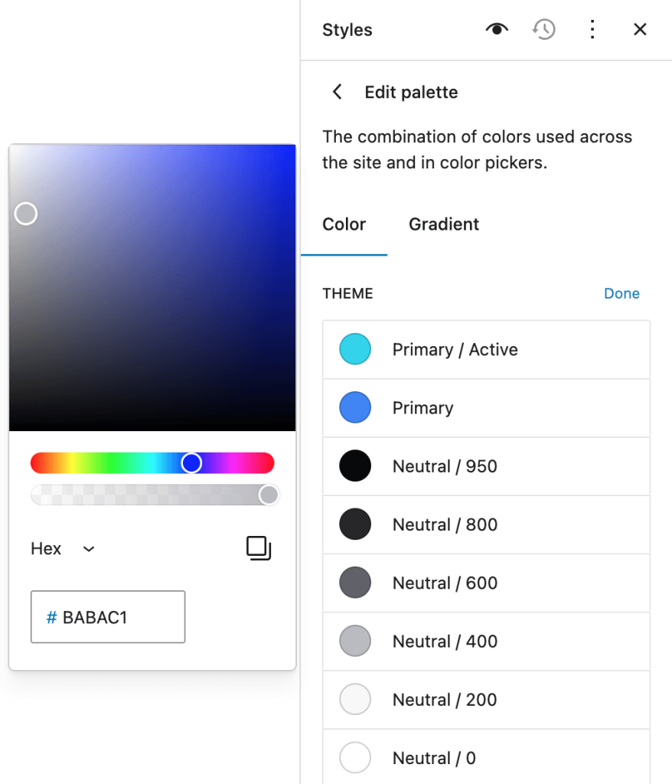Viewport: 672px width, 784px height.
Task: Click the hue slider handle
Action: pyautogui.click(x=191, y=463)
